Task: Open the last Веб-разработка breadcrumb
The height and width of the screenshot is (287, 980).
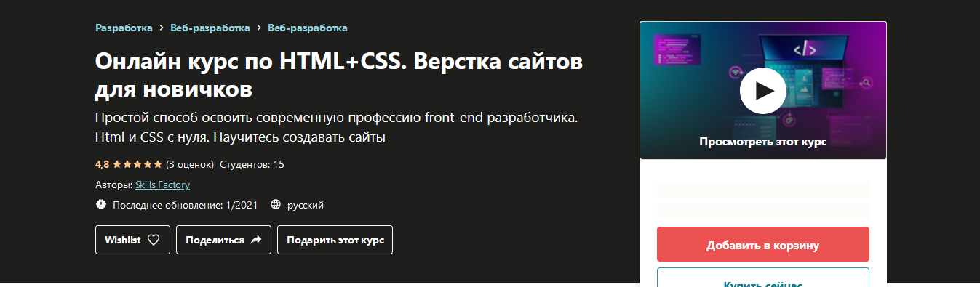Action: pos(308,28)
